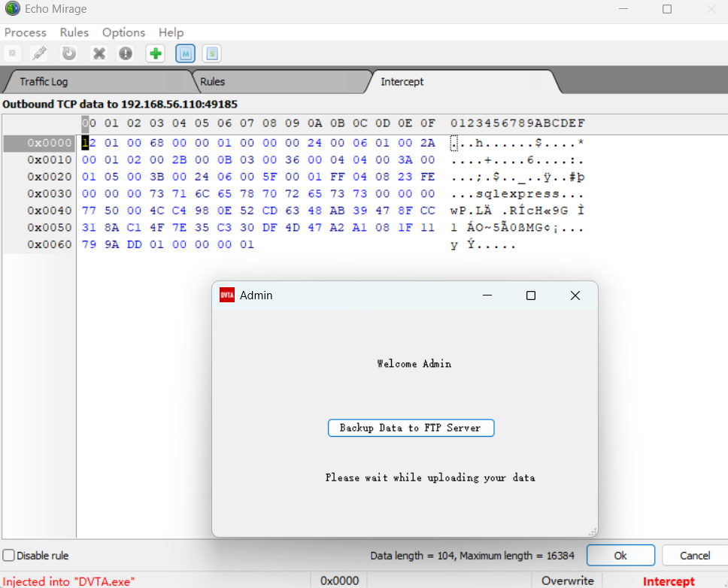Switch to the Rules tab
This screenshot has width=728, height=588.
(282, 82)
